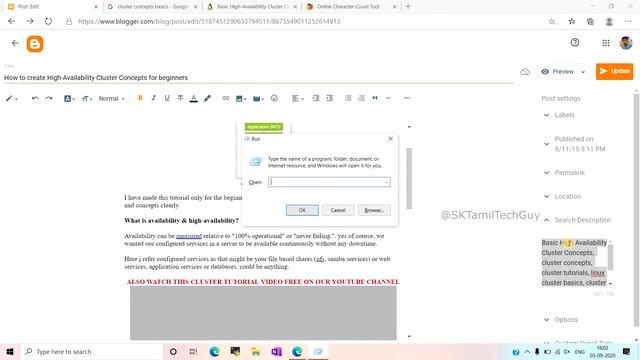
Task: Redo the last edit in Blogger
Action: pyautogui.click(x=49, y=98)
